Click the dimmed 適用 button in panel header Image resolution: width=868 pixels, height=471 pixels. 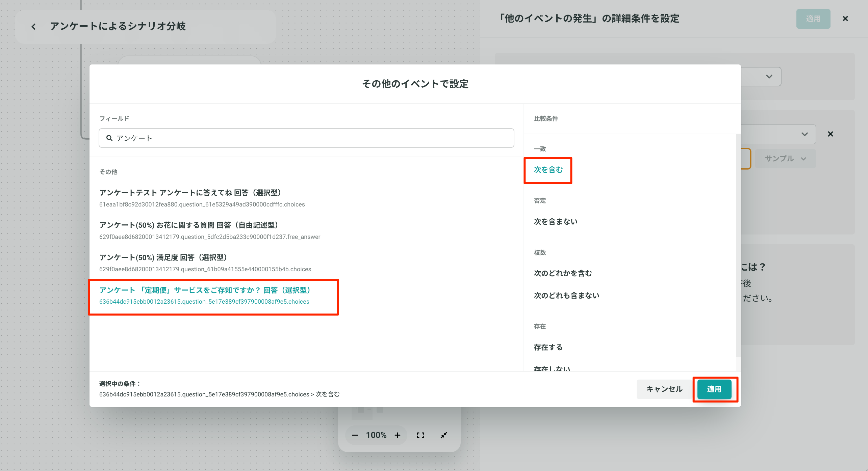pyautogui.click(x=813, y=19)
